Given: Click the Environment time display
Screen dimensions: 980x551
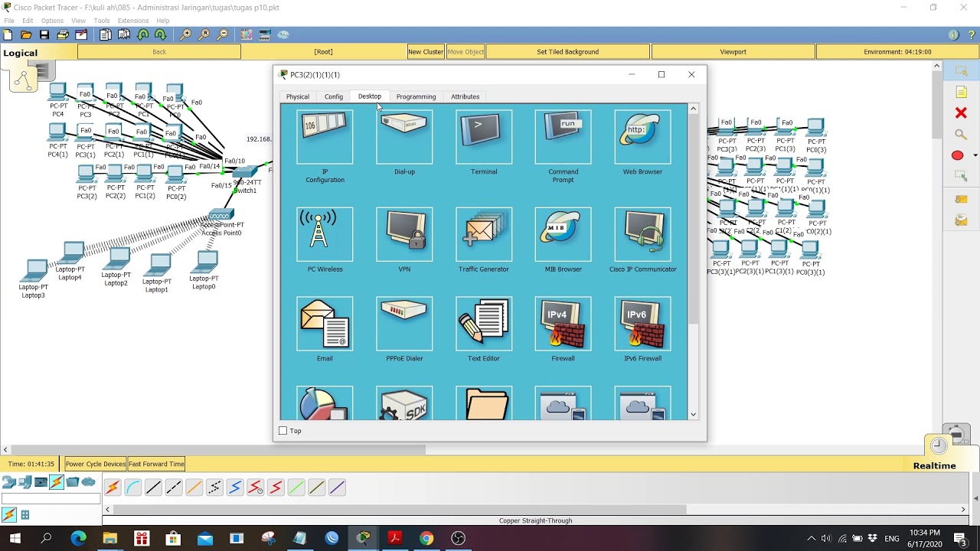Looking at the screenshot, I should pyautogui.click(x=897, y=51).
